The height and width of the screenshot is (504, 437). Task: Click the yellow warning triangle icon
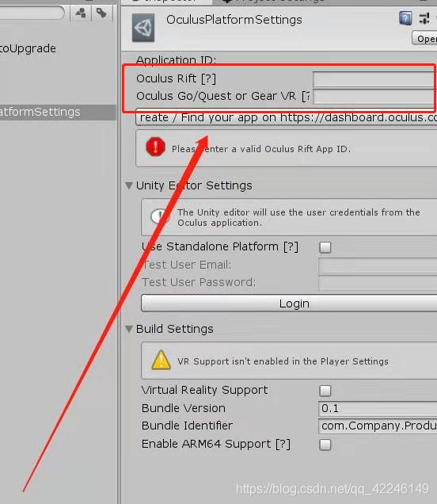point(161,360)
